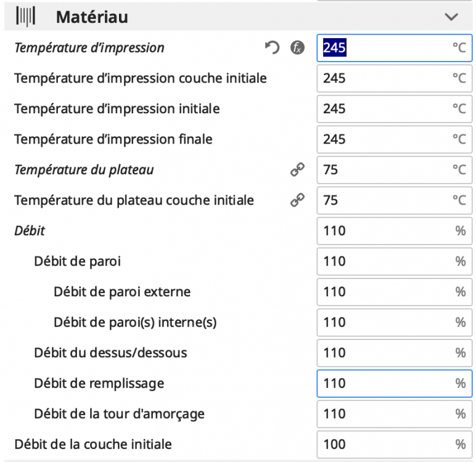This screenshot has width=476, height=462.
Task: Click the Débit percentage input field
Action: [x=394, y=231]
